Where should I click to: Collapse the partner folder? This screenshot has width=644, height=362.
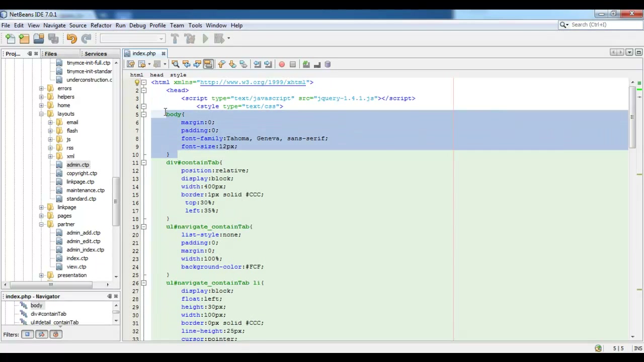[x=41, y=224]
